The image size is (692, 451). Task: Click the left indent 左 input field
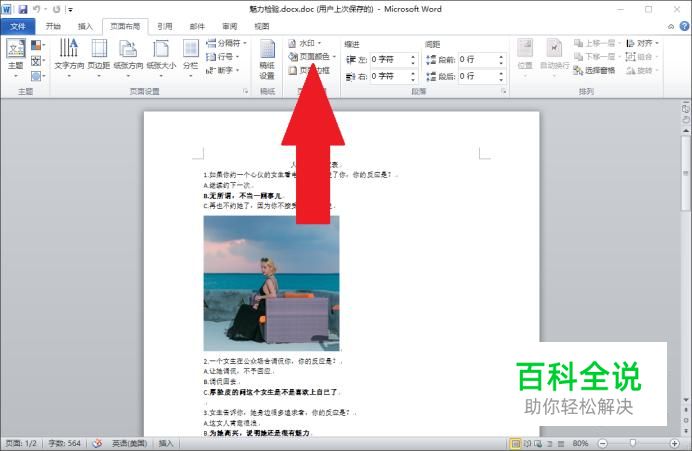tap(393, 59)
